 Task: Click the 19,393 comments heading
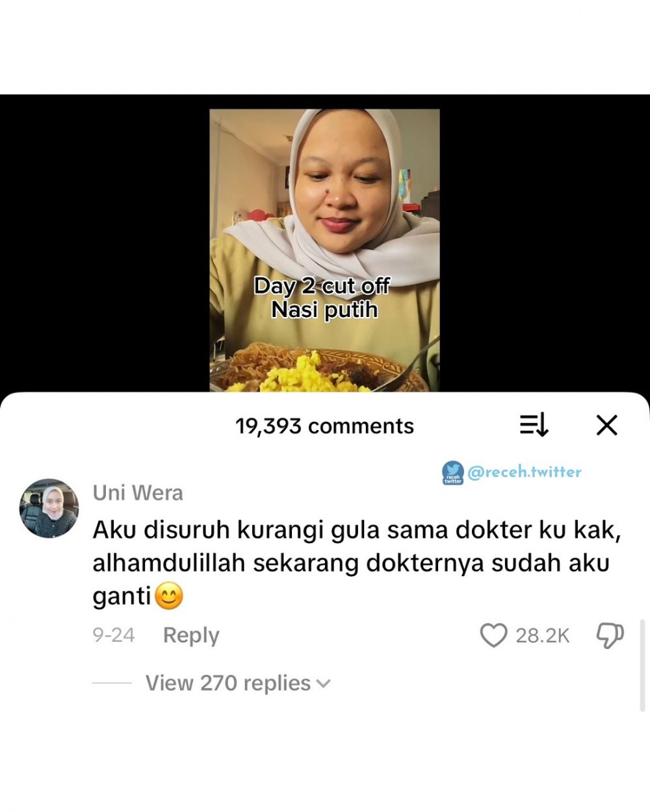point(324,426)
